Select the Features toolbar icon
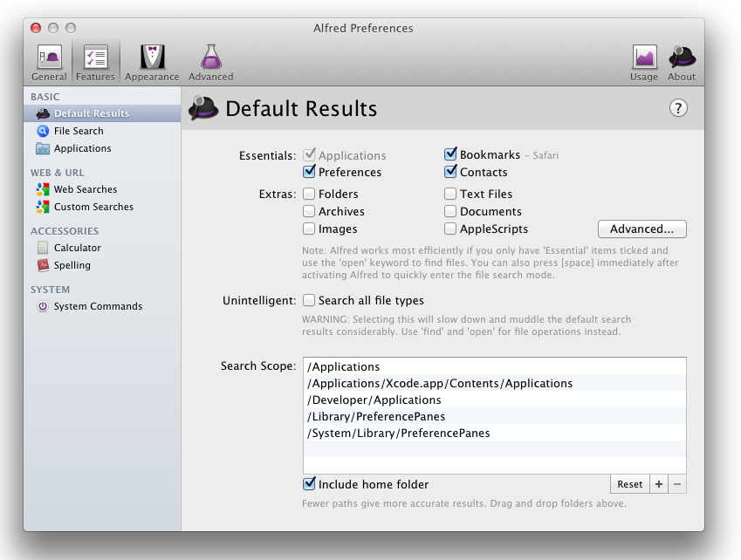Viewport: 741px width, 560px height. (x=95, y=57)
